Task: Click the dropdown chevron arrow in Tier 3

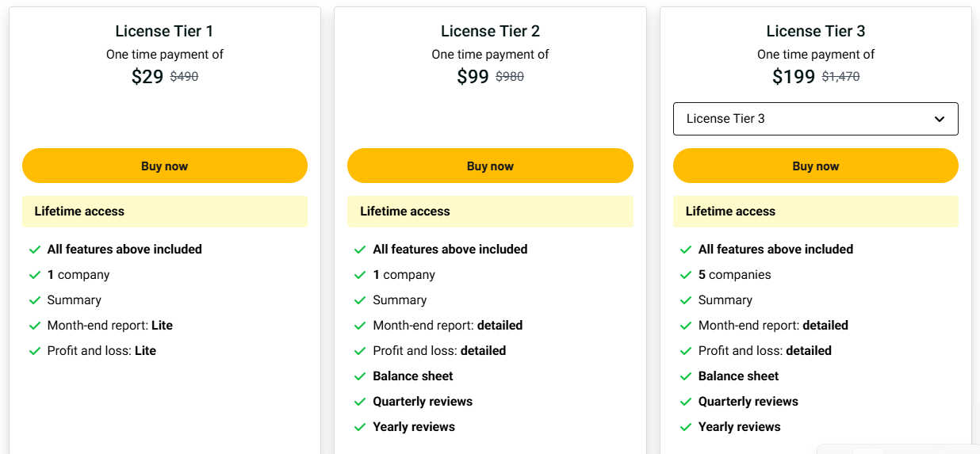Action: point(940,119)
